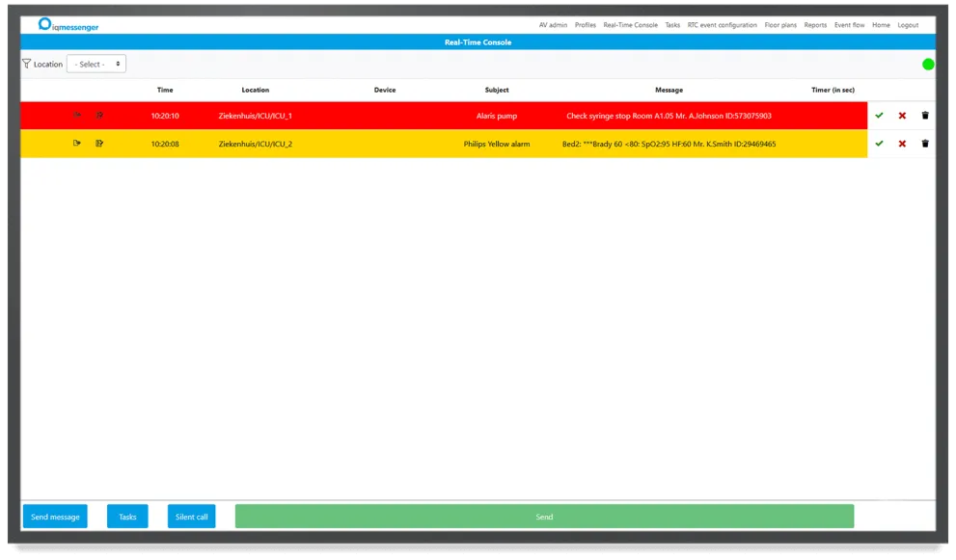Click the Logout link

pyautogui.click(x=908, y=25)
